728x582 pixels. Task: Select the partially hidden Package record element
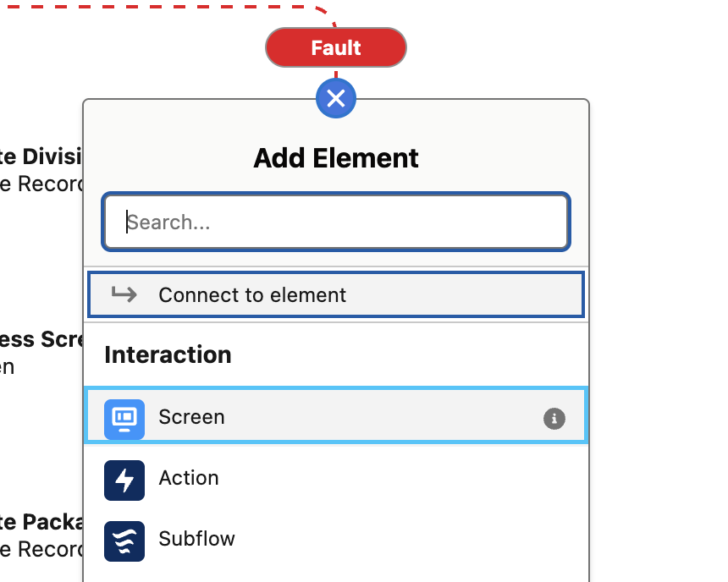[x=42, y=522]
